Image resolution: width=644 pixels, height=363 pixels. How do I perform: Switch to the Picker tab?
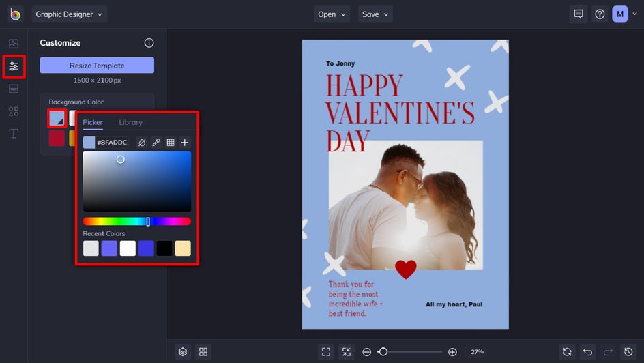[93, 122]
